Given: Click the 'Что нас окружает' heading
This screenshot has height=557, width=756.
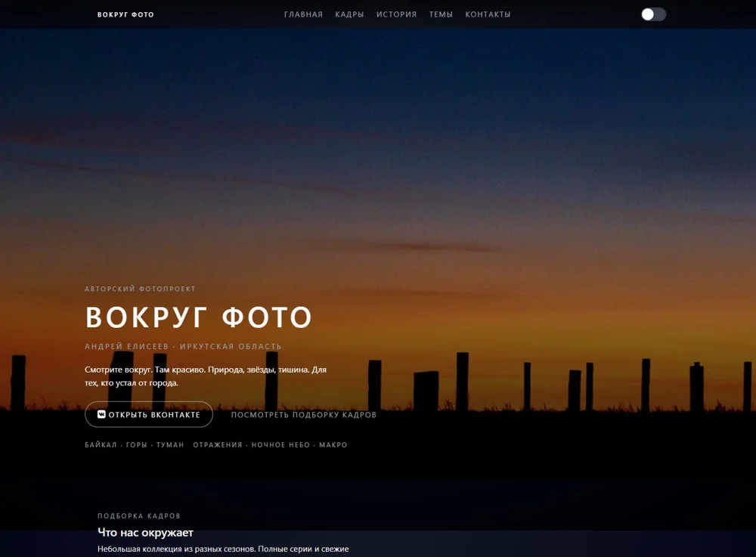Looking at the screenshot, I should coord(145,532).
